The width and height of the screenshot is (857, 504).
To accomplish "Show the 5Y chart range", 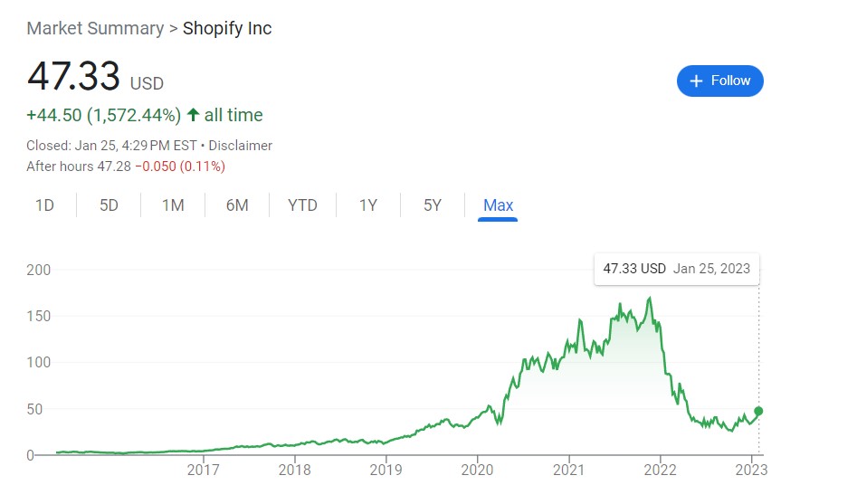I will [433, 205].
